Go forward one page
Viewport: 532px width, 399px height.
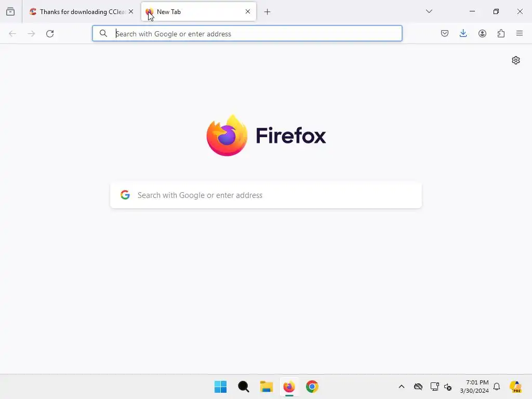(31, 34)
